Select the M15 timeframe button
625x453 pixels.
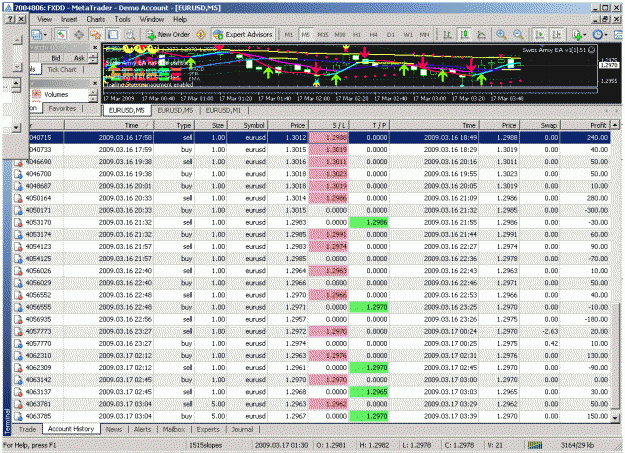tap(322, 35)
